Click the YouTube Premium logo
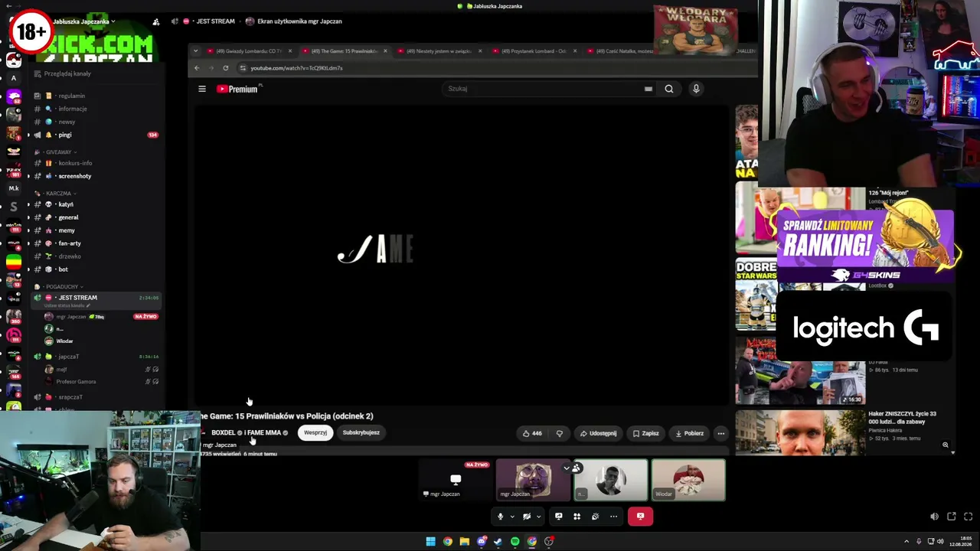The image size is (980, 551). [238, 89]
